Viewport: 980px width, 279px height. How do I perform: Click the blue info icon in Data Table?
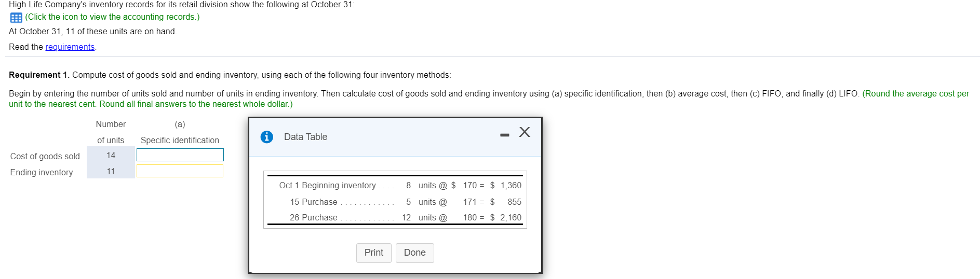tap(267, 137)
